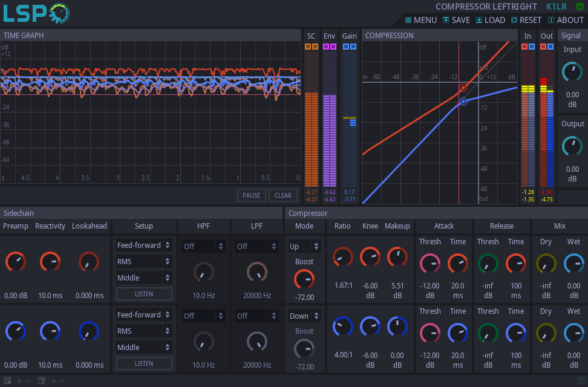Click LOAD in the top bar
Image resolution: width=588 pixels, height=387 pixels.
coord(491,20)
